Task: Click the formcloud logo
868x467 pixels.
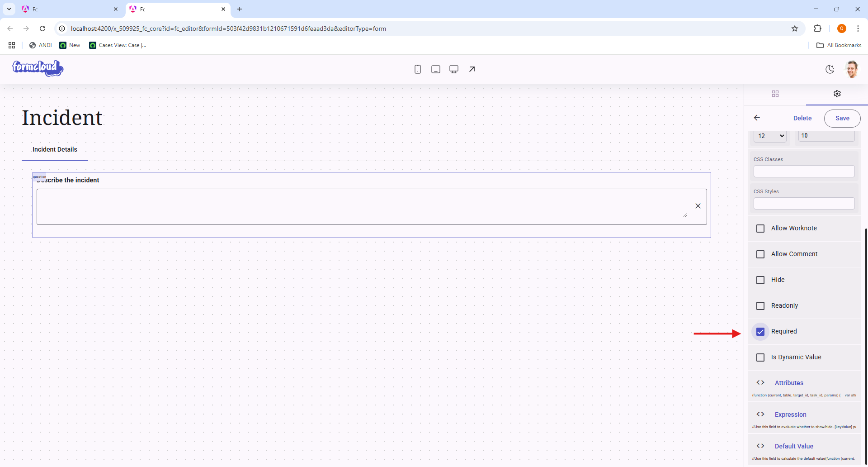Action: click(x=38, y=68)
